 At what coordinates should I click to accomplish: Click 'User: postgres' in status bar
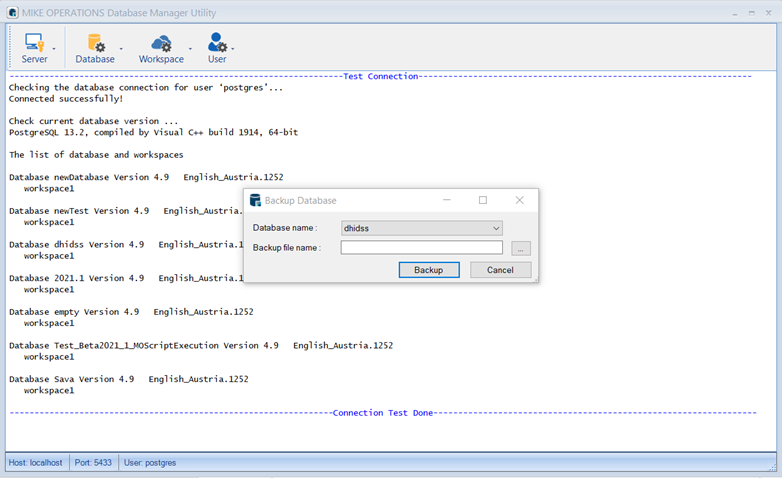pyautogui.click(x=150, y=463)
